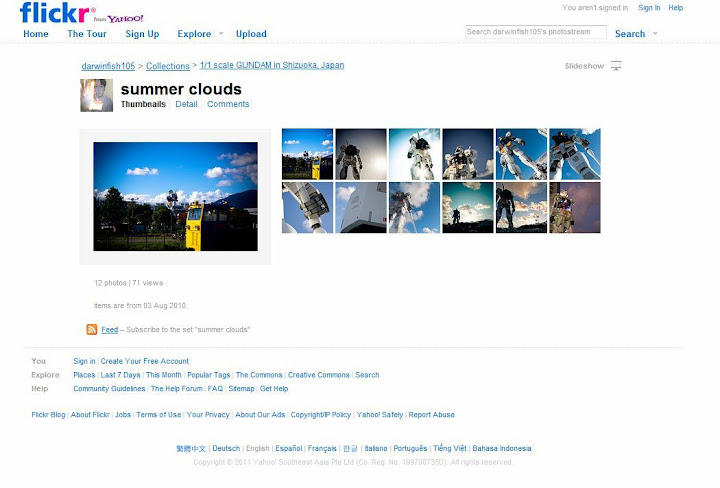Click Get Help footer link
720x488 pixels.
click(274, 389)
